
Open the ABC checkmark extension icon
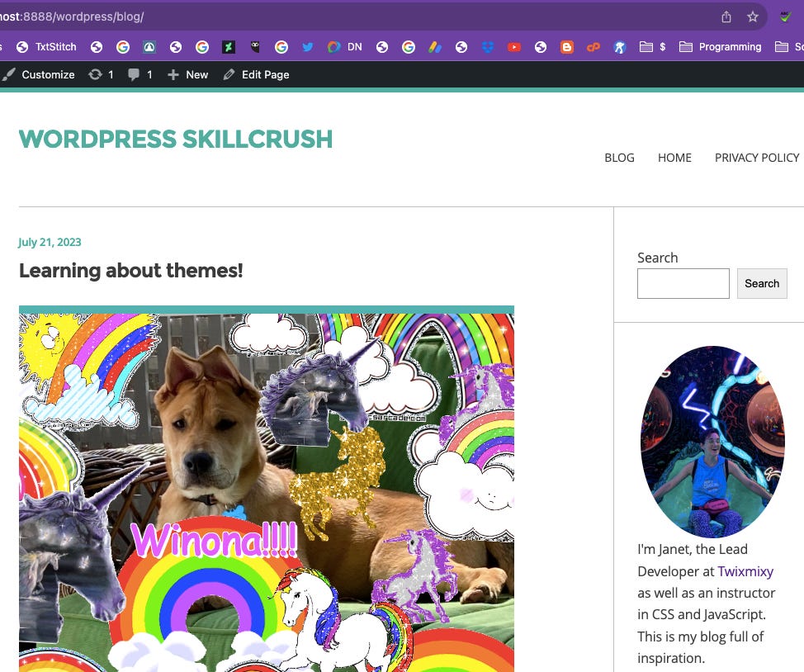tap(785, 17)
